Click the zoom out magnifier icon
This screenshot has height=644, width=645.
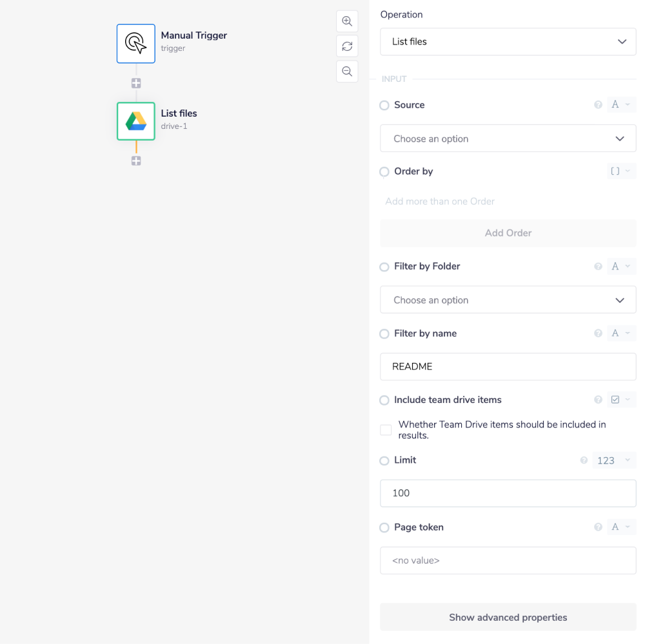pos(347,72)
